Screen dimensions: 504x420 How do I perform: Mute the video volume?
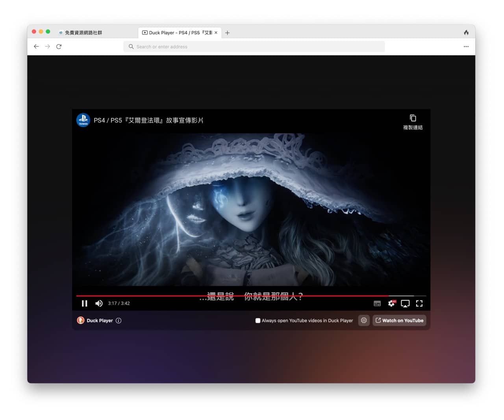pos(99,303)
